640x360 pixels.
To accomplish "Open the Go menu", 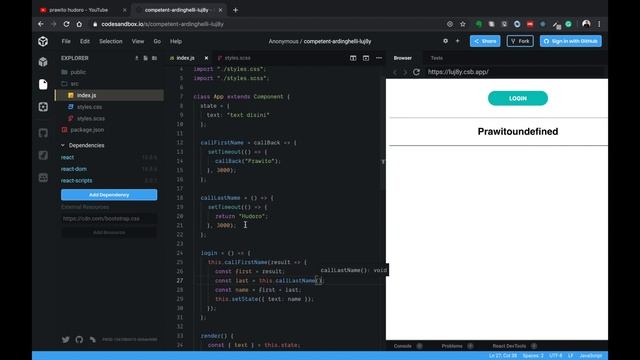I will pyautogui.click(x=157, y=41).
